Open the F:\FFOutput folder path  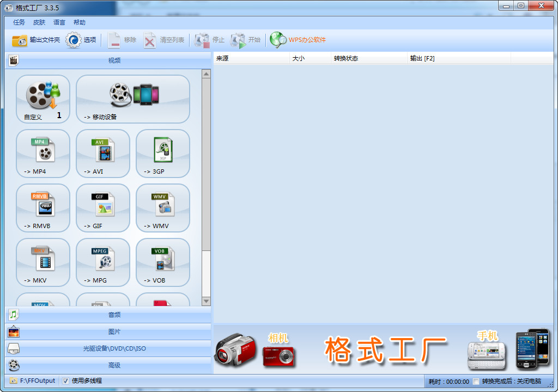click(33, 381)
